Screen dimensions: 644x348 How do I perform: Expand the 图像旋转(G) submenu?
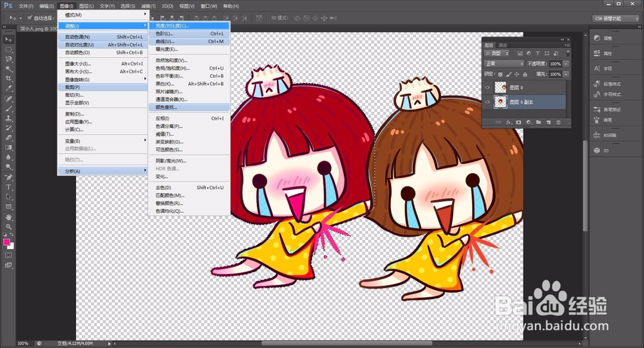[102, 80]
